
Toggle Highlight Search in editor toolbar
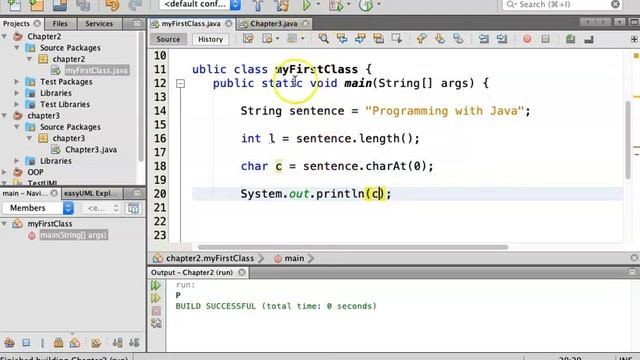pos(378,39)
